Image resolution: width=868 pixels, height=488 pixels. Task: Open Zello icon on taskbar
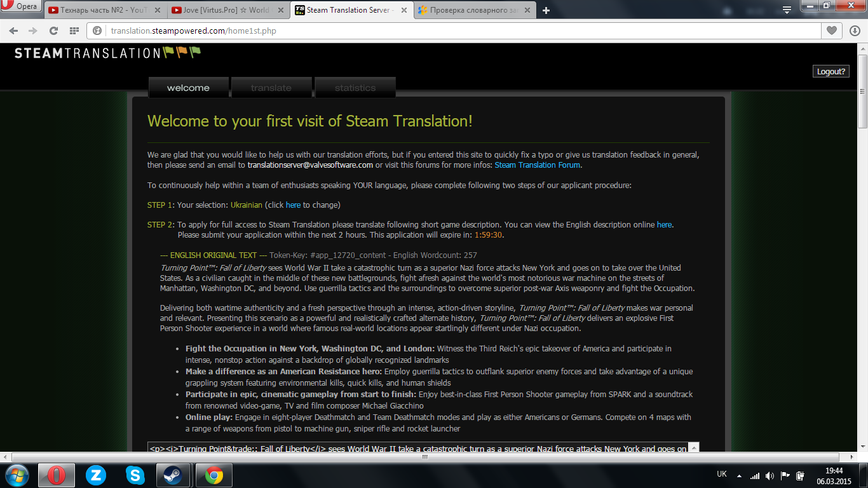96,475
